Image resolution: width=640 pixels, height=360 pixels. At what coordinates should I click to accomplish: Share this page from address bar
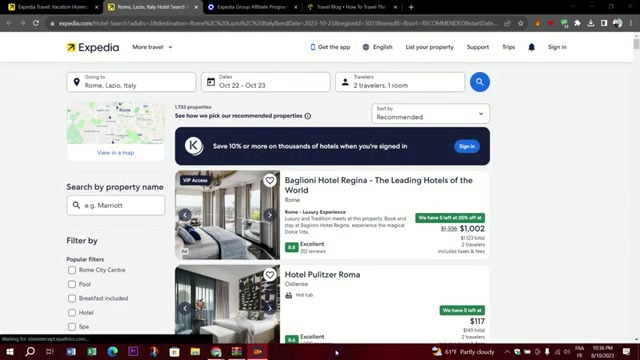pyautogui.click(x=507, y=23)
